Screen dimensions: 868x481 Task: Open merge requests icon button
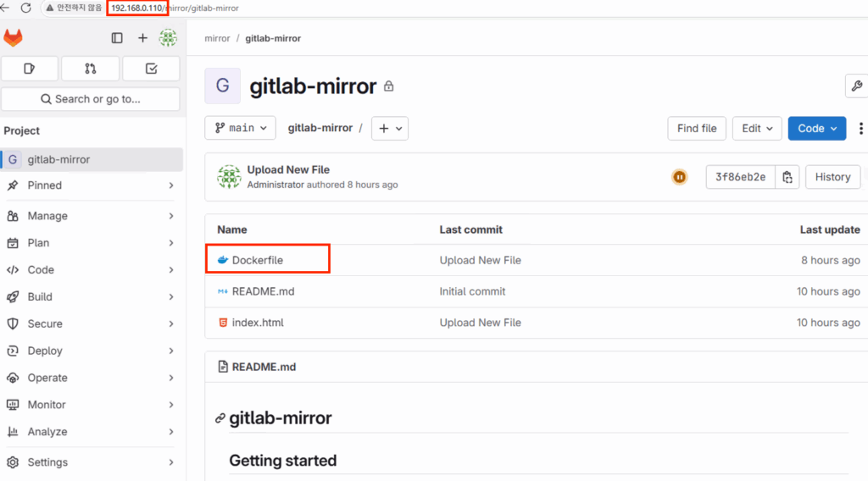point(90,69)
